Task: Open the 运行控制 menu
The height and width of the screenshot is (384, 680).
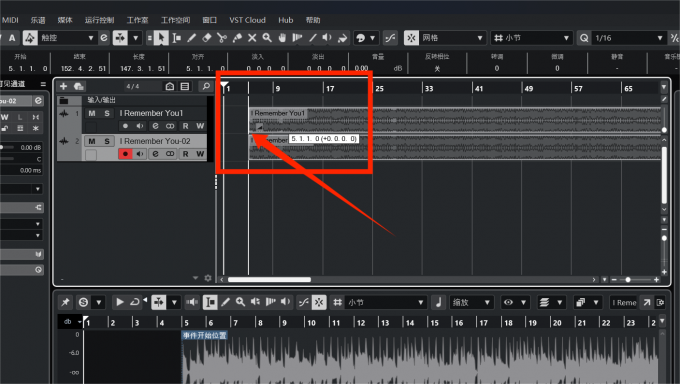Action: 99,20
